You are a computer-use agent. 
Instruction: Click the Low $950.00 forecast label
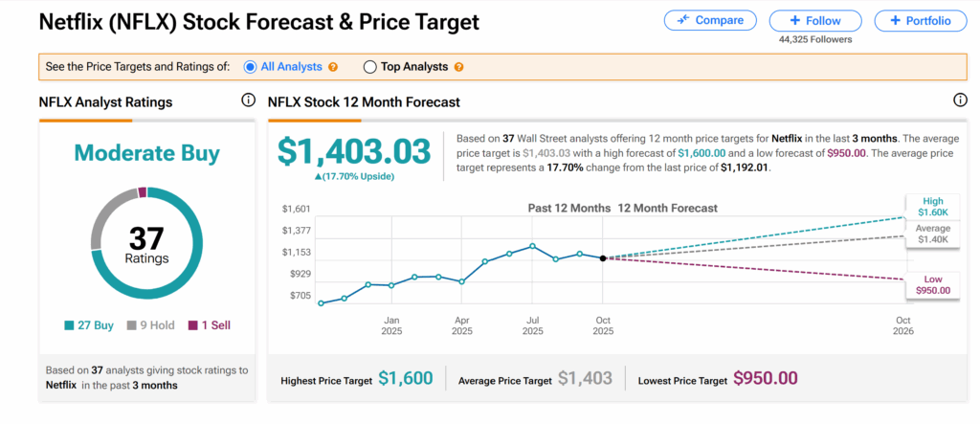(x=932, y=284)
